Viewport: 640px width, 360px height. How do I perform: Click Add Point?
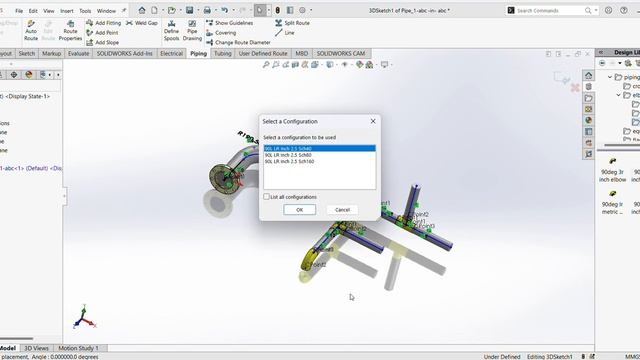[102, 33]
